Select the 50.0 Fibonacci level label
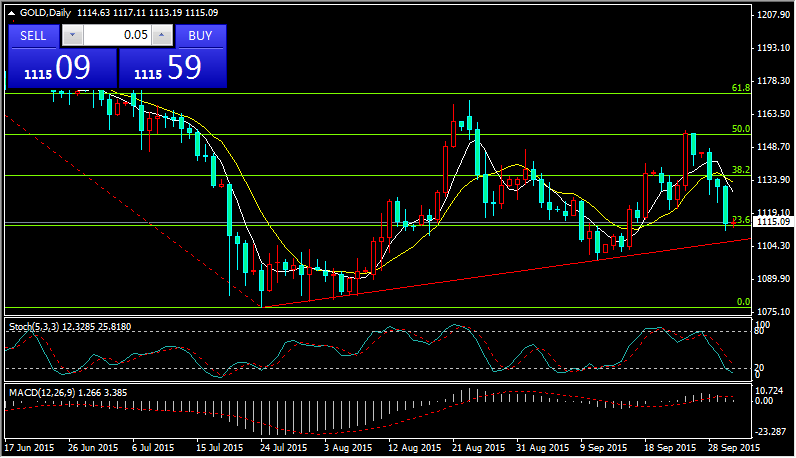Viewport: 796px width, 458px height. pyautogui.click(x=740, y=129)
